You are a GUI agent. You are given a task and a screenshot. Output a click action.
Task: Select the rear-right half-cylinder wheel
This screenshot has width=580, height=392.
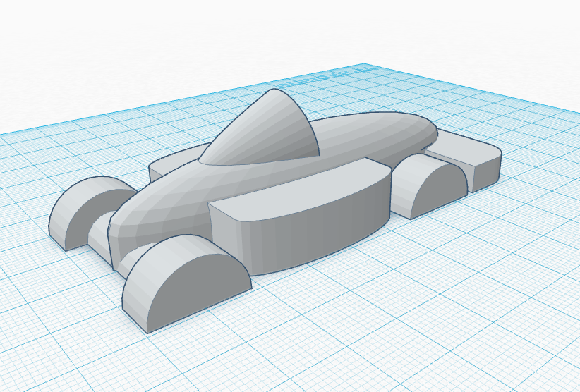[x=431, y=187]
